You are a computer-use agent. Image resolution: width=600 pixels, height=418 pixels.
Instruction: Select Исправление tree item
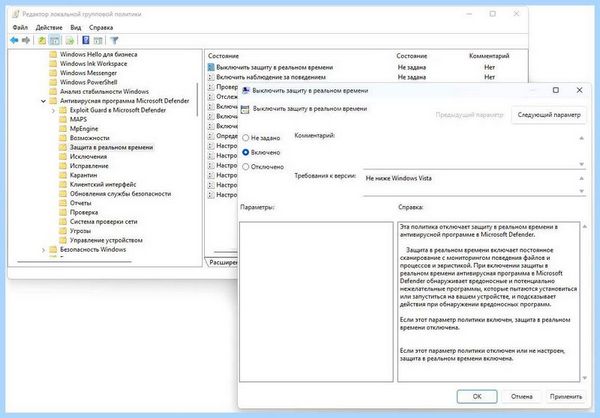(89, 166)
